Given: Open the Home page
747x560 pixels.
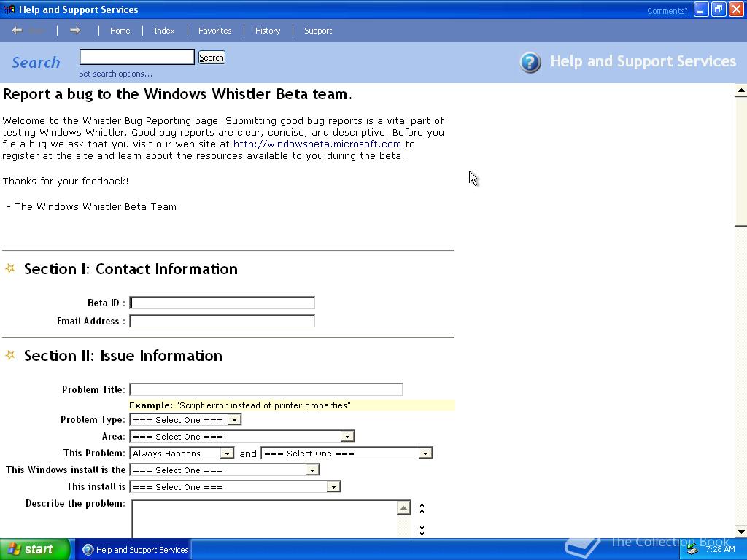Looking at the screenshot, I should click(x=120, y=31).
